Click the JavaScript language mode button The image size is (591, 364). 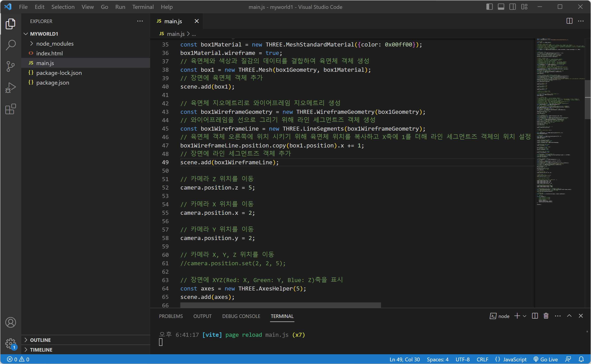(x=514, y=359)
